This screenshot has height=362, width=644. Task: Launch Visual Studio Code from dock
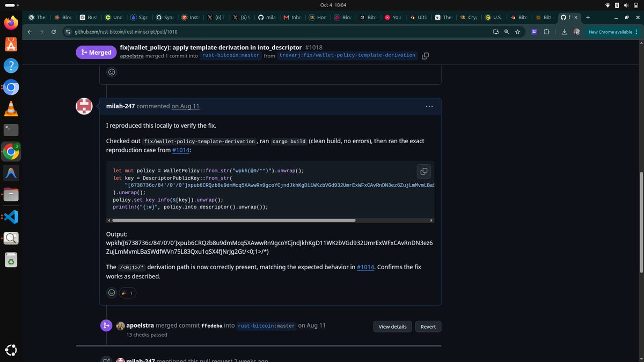coord(11,216)
